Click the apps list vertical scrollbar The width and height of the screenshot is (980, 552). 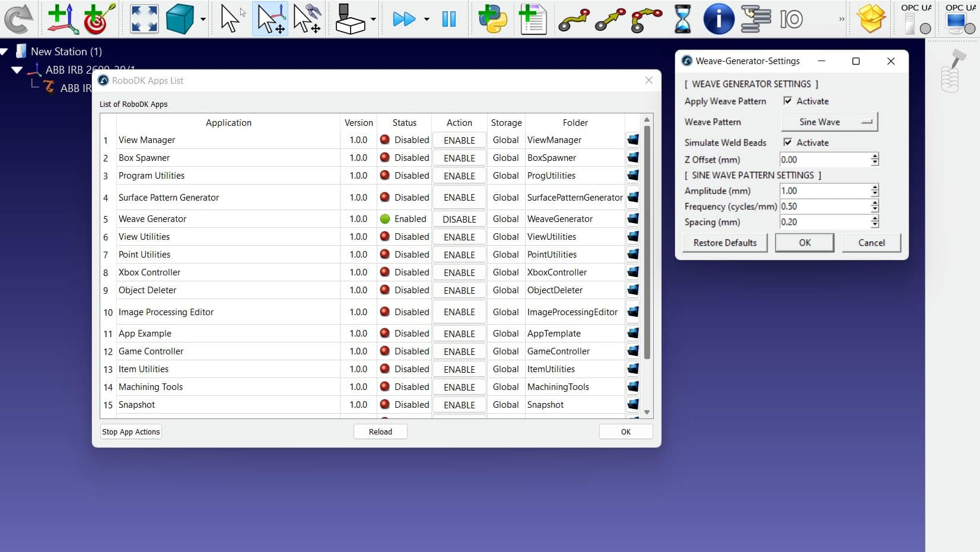point(647,243)
